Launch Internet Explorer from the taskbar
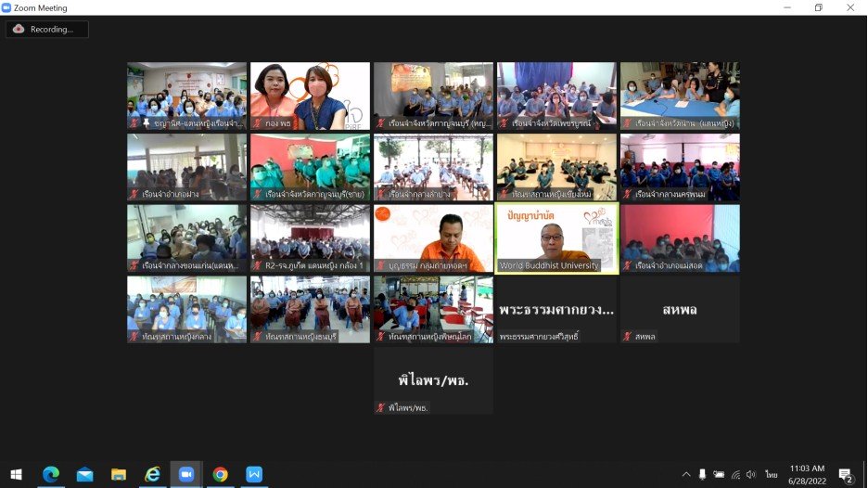This screenshot has height=488, width=868. point(152,474)
